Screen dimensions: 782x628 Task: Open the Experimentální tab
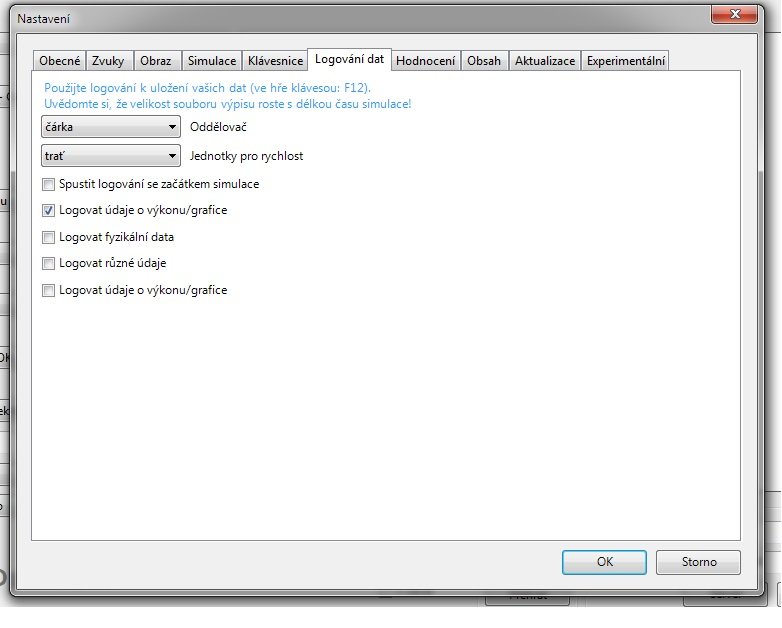point(625,61)
